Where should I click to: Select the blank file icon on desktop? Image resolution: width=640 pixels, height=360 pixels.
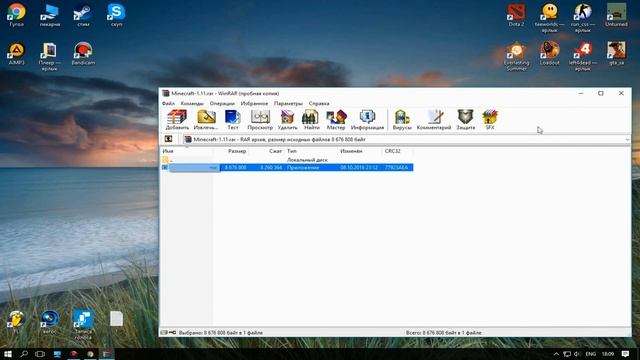pos(116,319)
